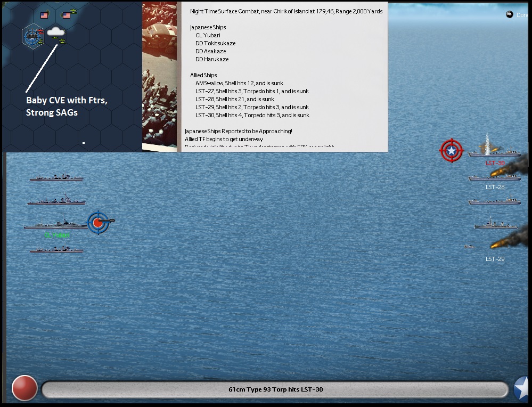Click the yellow ship icons below the cloud
532x407 pixels.
(59, 40)
